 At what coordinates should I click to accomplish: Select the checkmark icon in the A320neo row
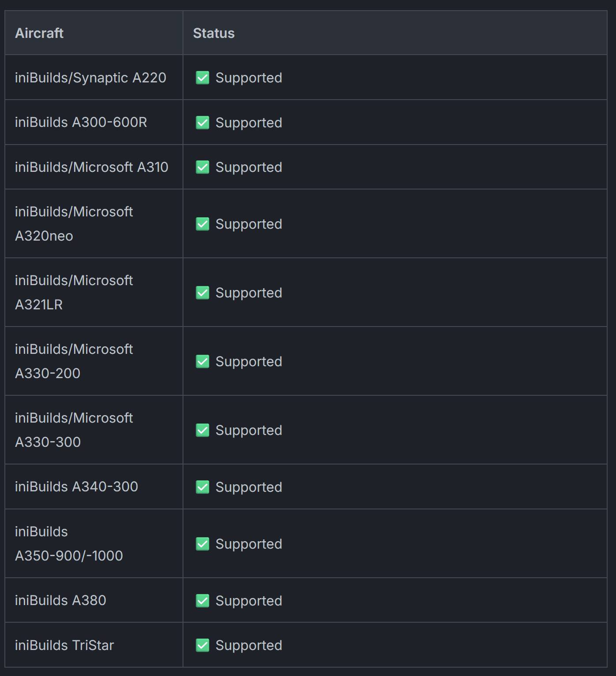coord(202,224)
